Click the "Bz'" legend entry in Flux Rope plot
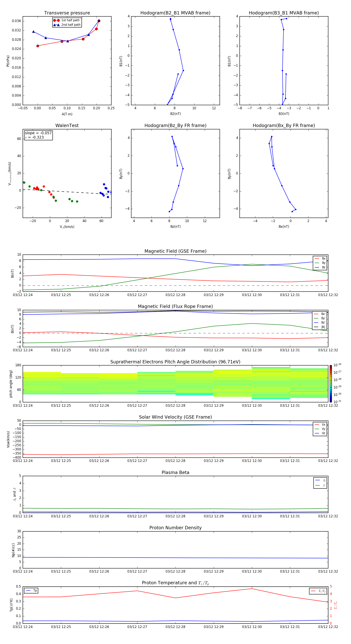The height and width of the screenshot is (644, 351). click(x=320, y=323)
